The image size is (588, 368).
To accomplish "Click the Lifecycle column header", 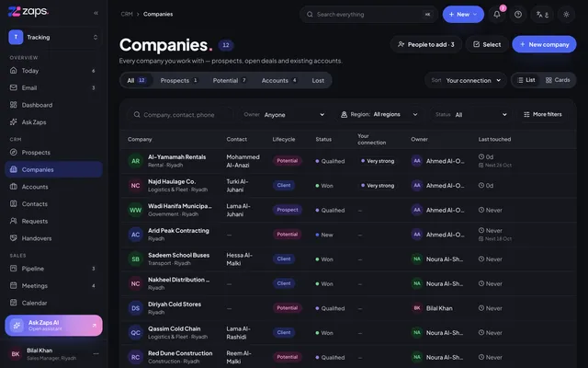I will [284, 139].
